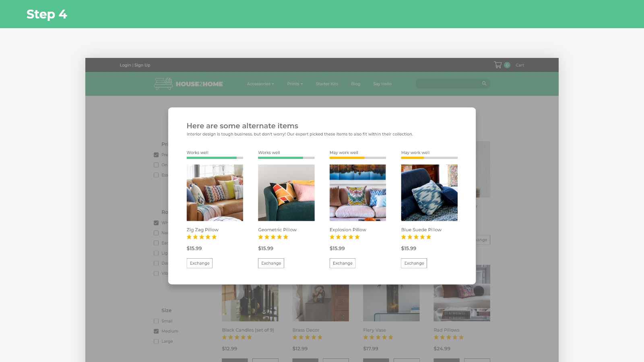Viewport: 644px width, 362px height.
Task: Open the Starter Kits page
Action: (x=327, y=84)
